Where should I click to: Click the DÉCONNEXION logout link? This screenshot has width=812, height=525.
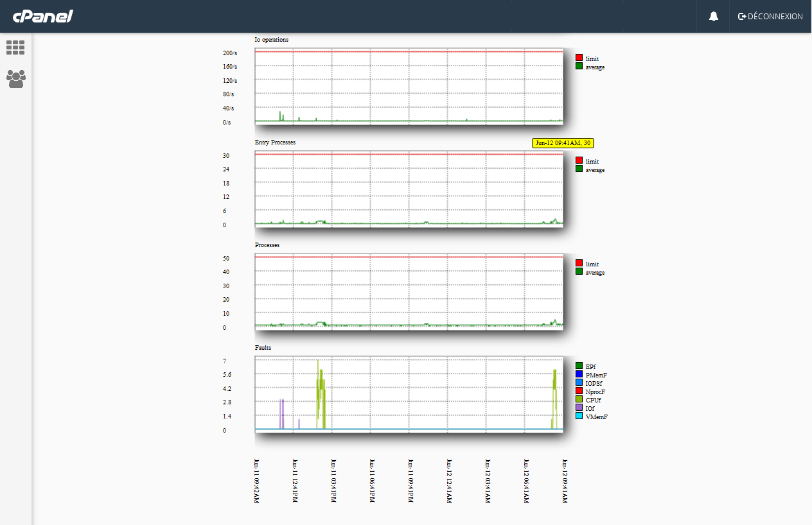[x=770, y=17]
